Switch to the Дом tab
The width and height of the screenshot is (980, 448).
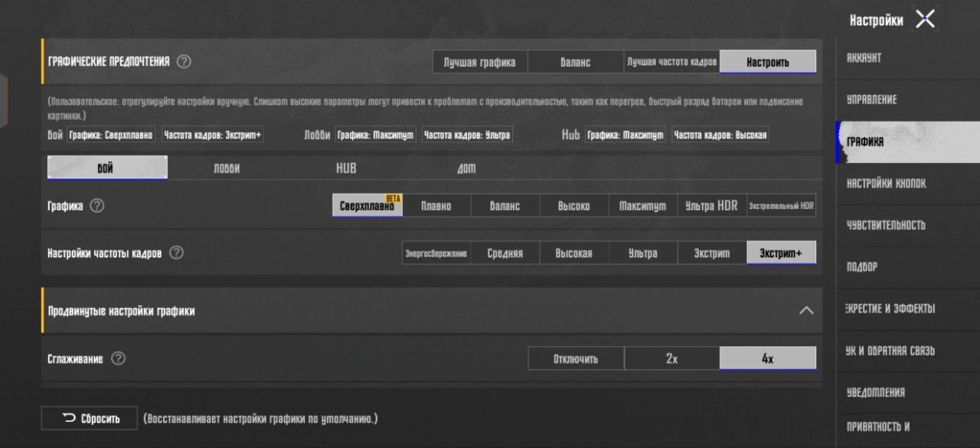466,168
